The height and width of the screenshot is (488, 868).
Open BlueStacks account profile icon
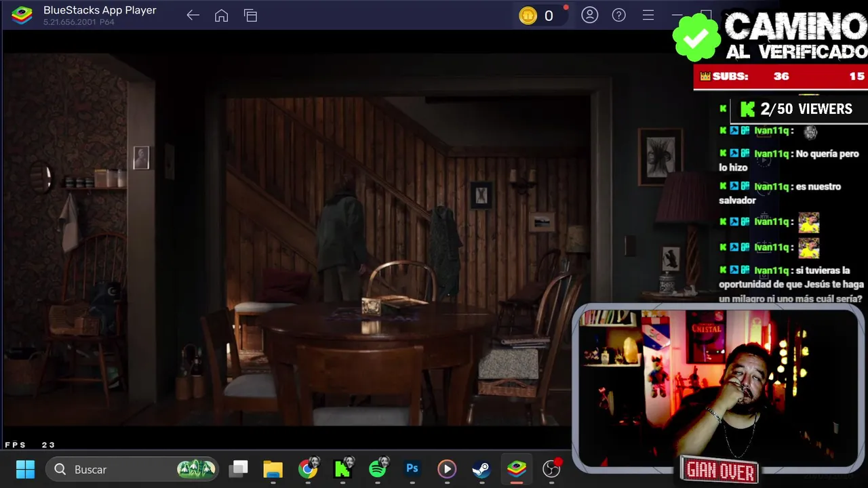click(x=590, y=15)
